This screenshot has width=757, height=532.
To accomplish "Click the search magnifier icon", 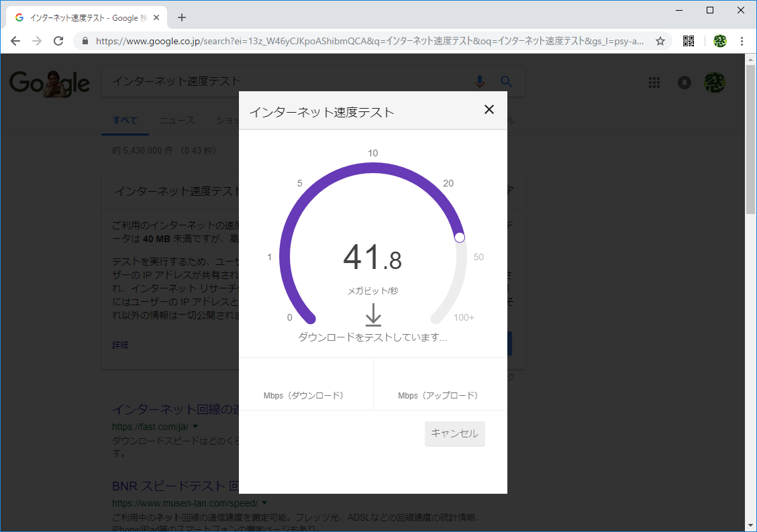I will (506, 81).
